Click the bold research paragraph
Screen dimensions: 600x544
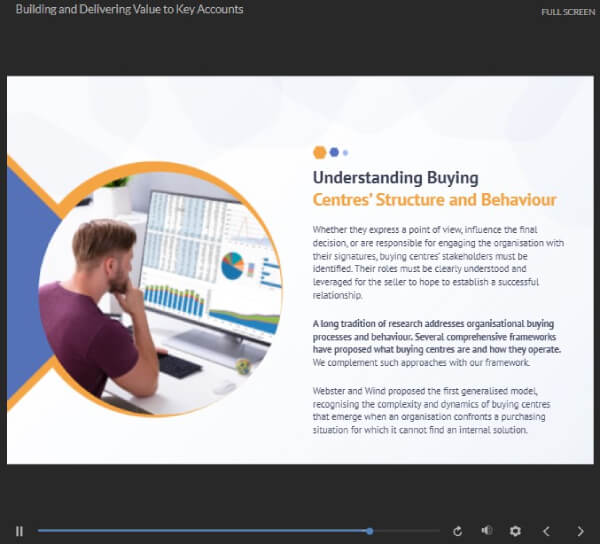(437, 337)
